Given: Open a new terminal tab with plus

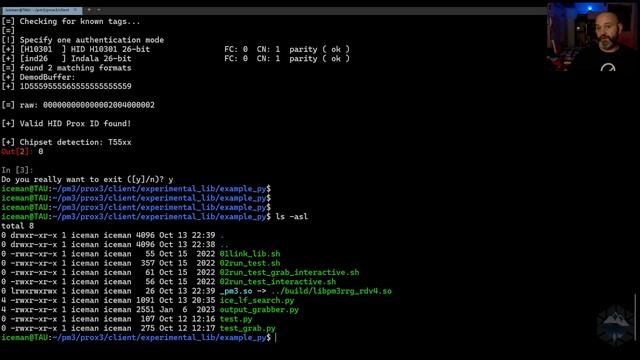Looking at the screenshot, I should (89, 10).
